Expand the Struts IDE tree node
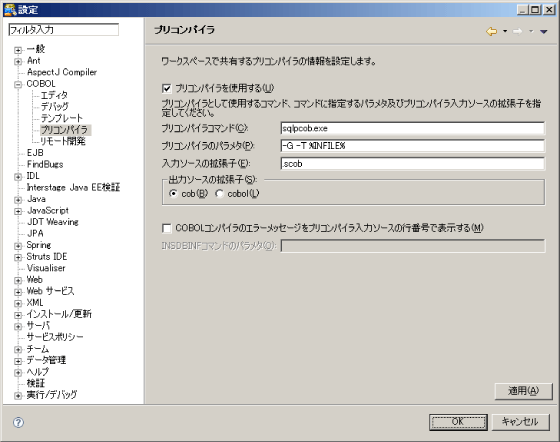This screenshot has width=560, height=442. coord(18,257)
